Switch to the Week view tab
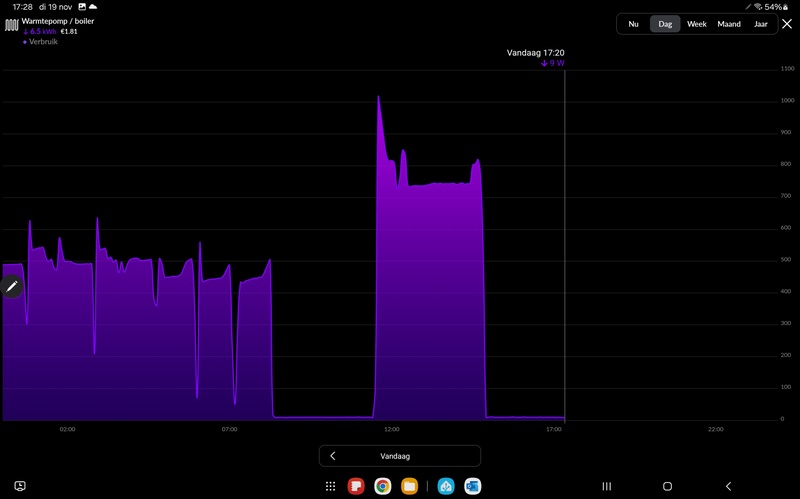 pos(696,24)
